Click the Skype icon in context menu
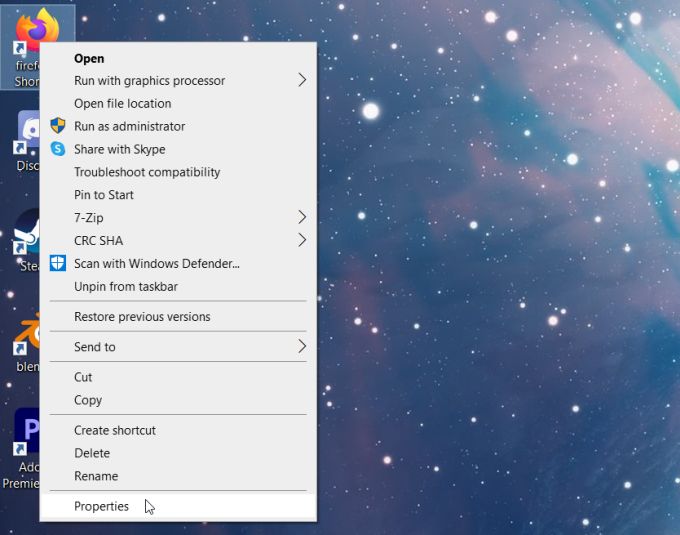This screenshot has height=535, width=680. (x=58, y=149)
